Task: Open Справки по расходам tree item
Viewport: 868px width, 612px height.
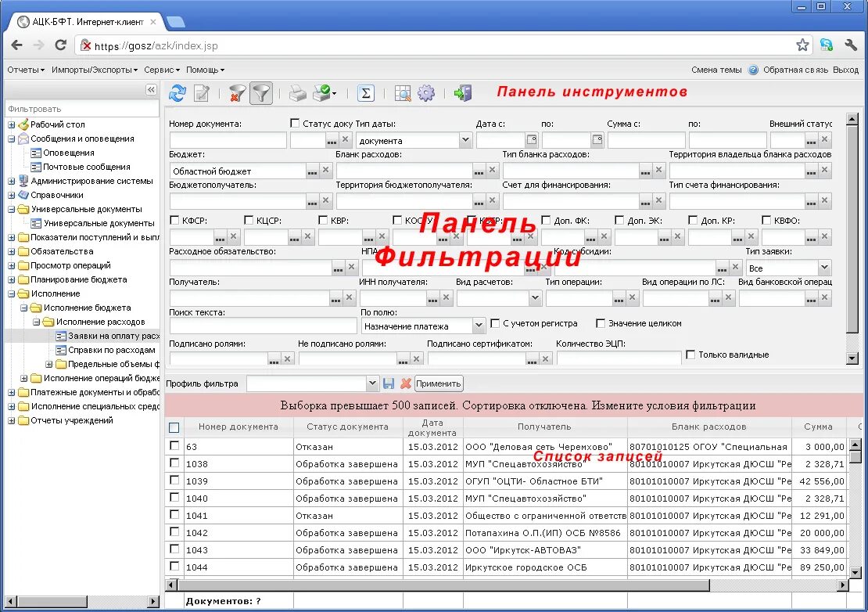Action: (x=111, y=350)
